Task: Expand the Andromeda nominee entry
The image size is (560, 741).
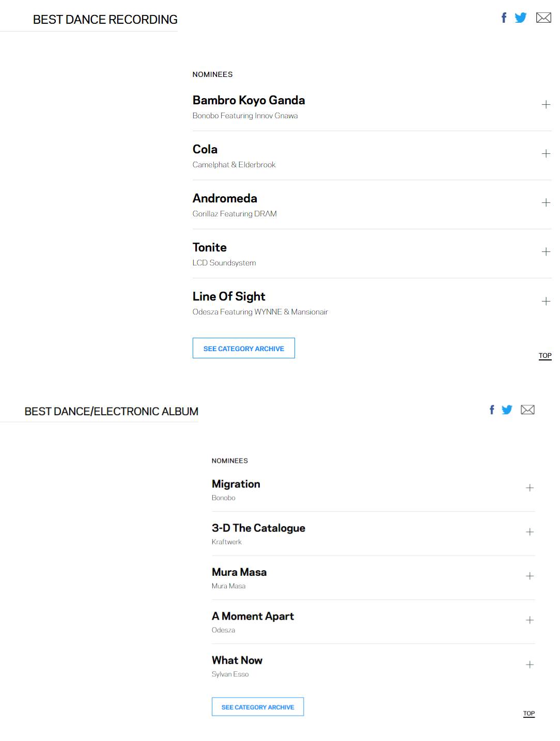Action: [546, 203]
